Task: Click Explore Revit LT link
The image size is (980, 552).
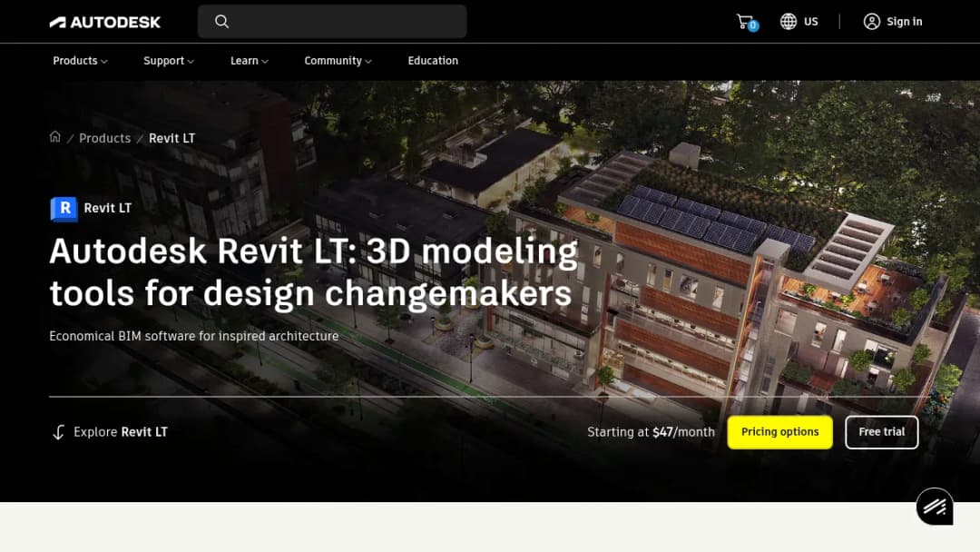Action: pyautogui.click(x=121, y=432)
